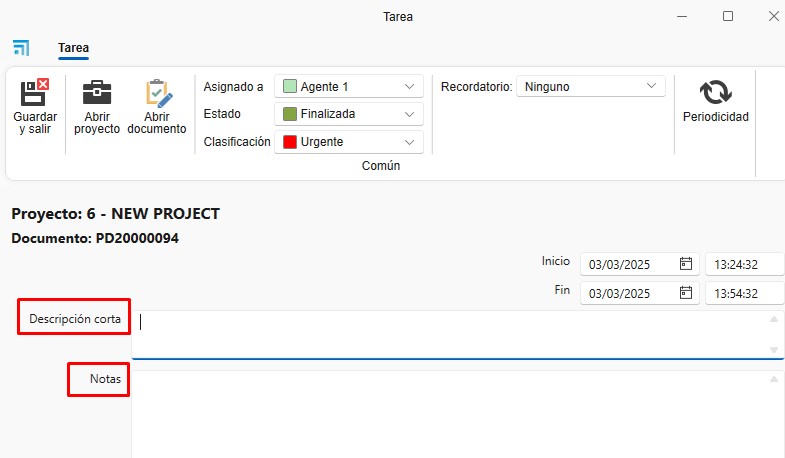
Task: Click the scroll-down arrow in Descripción corta
Action: coord(774,350)
